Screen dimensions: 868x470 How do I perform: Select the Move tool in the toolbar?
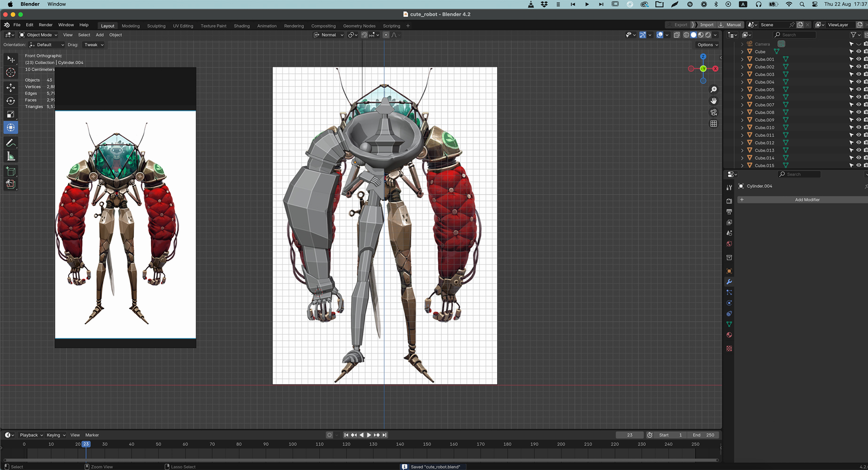point(10,88)
